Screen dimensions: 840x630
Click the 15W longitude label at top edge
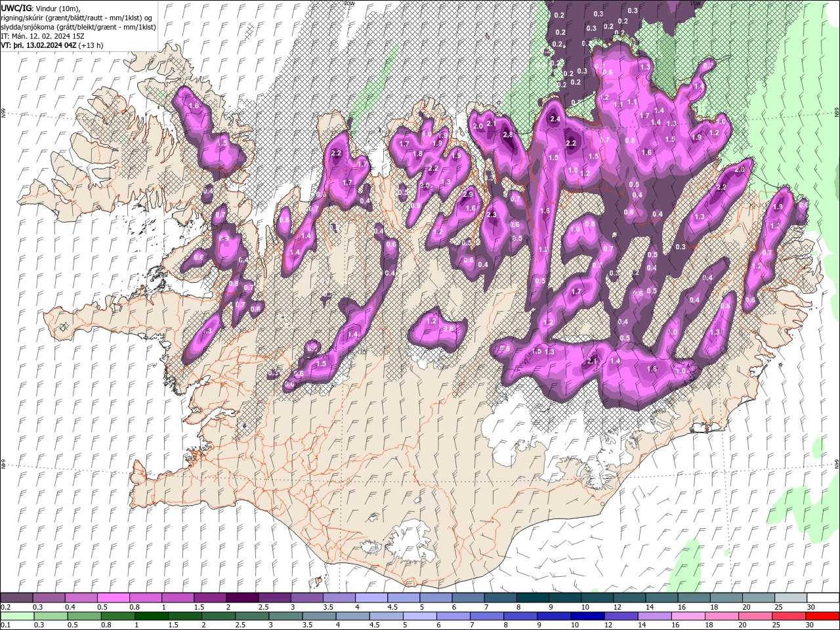coord(694,3)
